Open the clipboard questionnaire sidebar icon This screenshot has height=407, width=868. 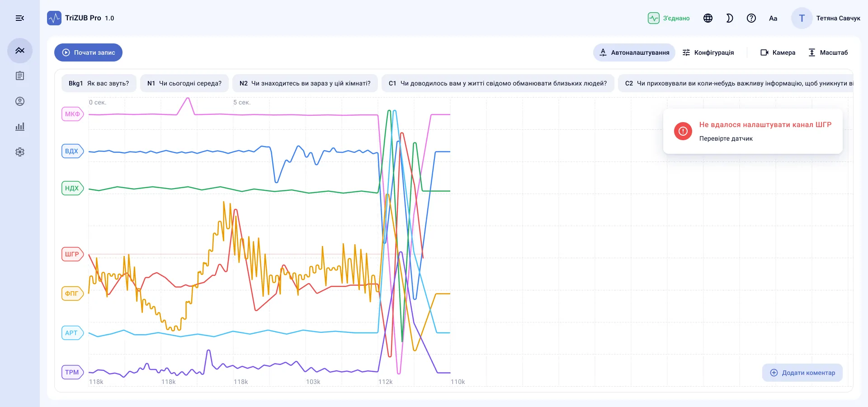tap(20, 76)
